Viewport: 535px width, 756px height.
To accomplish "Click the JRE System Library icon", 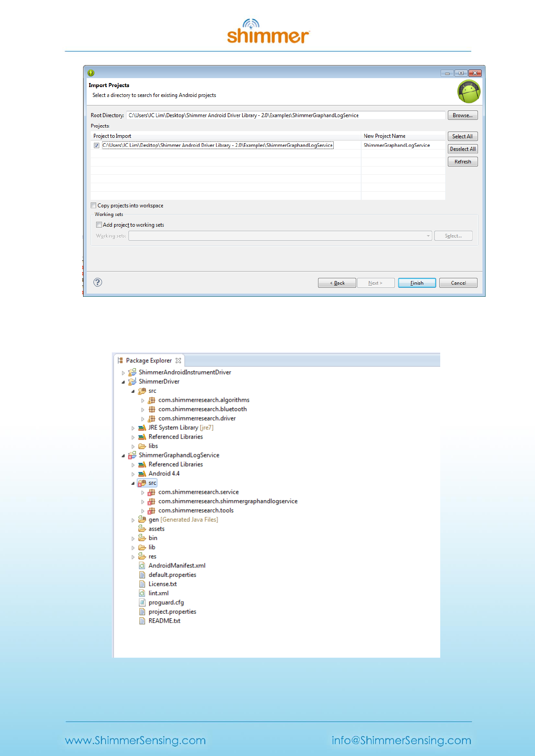I will [x=142, y=428].
